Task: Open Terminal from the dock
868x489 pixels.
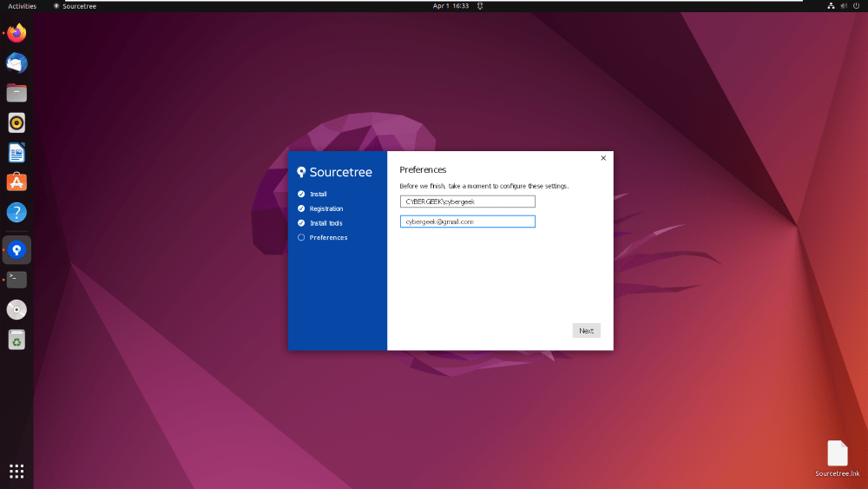Action: click(x=16, y=280)
